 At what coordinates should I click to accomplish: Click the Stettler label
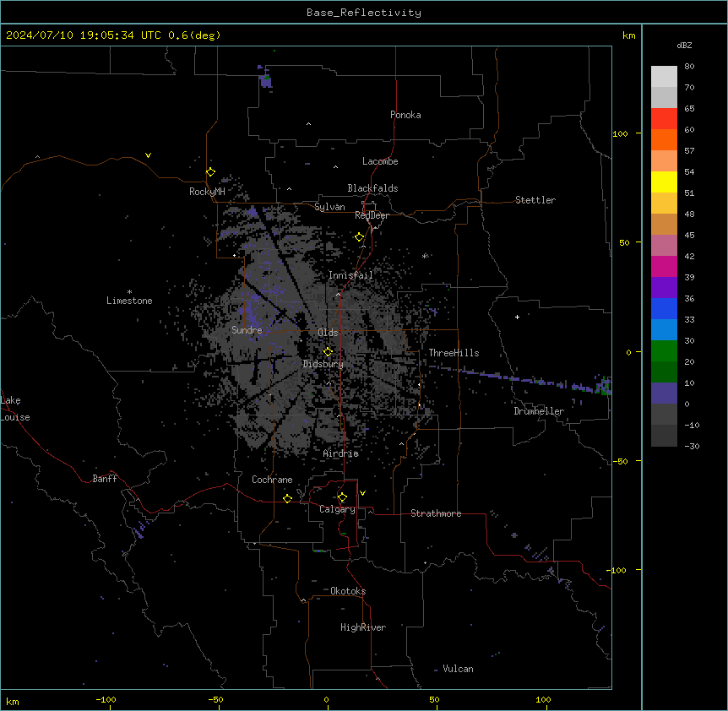(535, 200)
